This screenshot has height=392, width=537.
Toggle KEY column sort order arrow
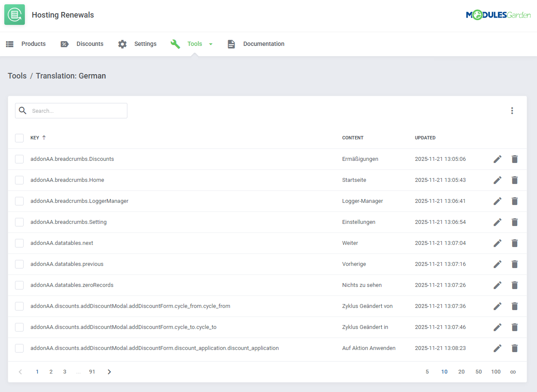(44, 138)
